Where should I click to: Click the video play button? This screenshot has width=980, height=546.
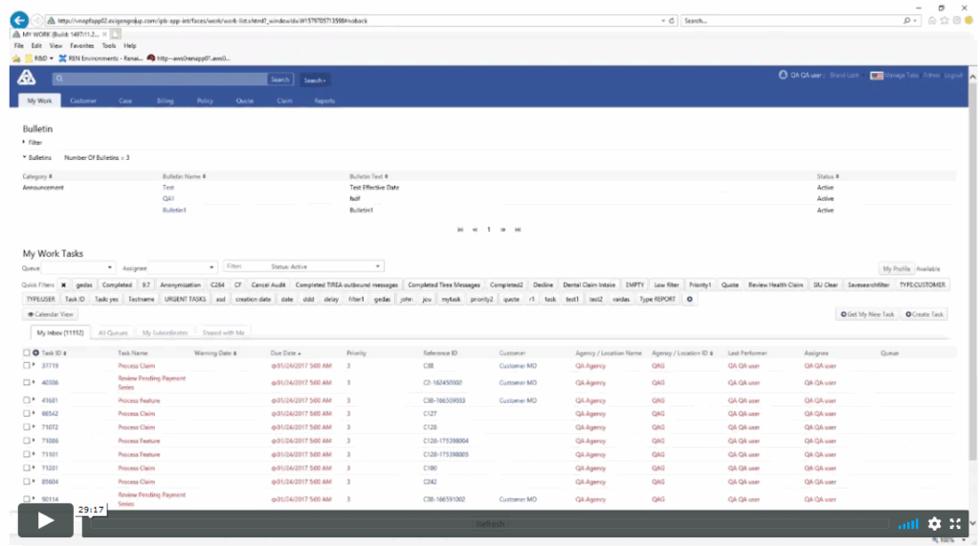pyautogui.click(x=45, y=521)
